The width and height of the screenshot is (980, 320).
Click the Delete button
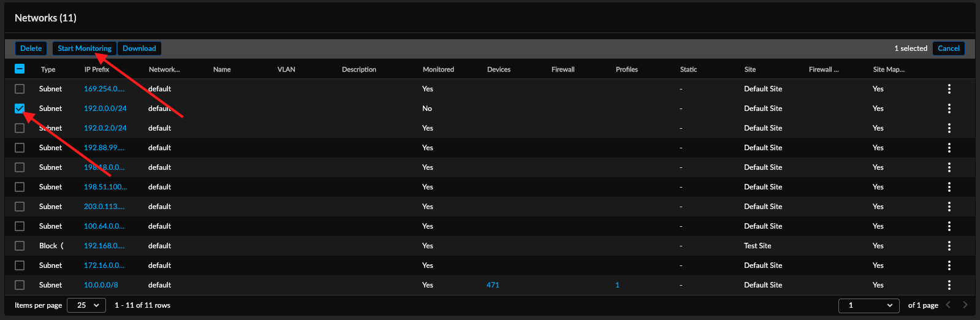pos(31,48)
